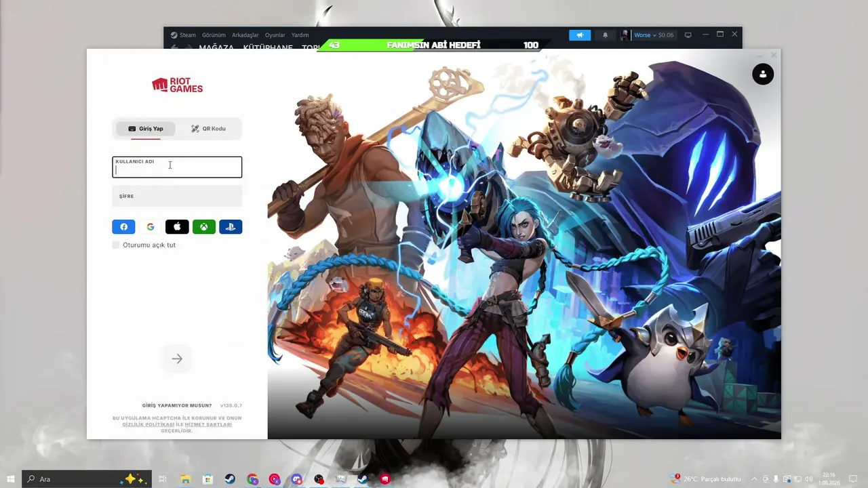Click the Steam announcements megaphone icon

click(580, 35)
